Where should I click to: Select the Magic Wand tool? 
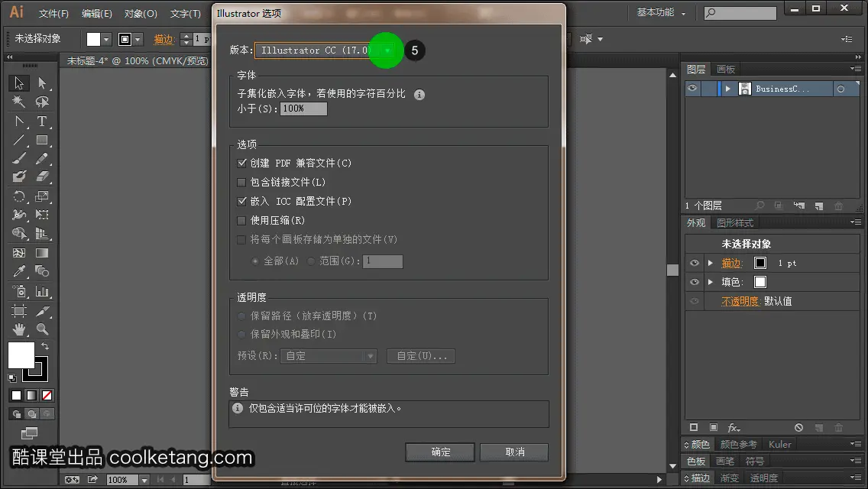click(19, 102)
